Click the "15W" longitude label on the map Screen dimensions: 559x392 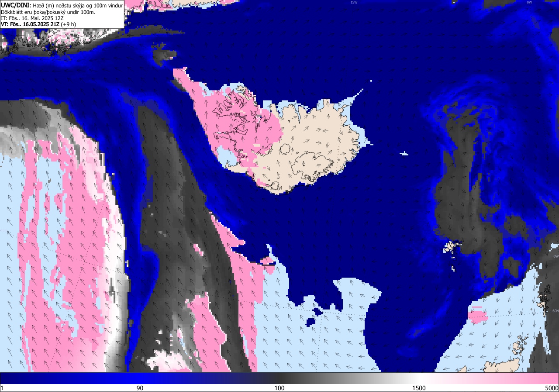coord(354,2)
